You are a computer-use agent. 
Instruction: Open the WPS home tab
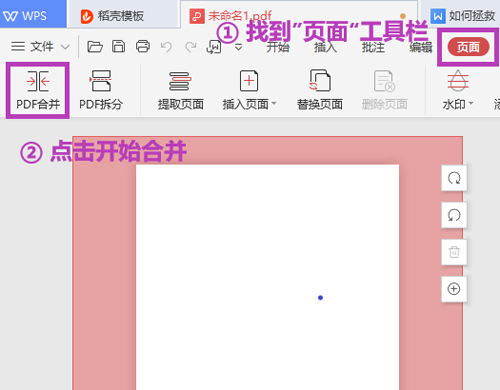33,15
